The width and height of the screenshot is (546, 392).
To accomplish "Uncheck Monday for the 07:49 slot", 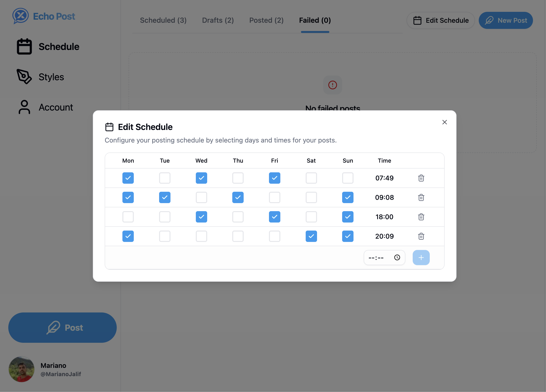I will (x=128, y=178).
